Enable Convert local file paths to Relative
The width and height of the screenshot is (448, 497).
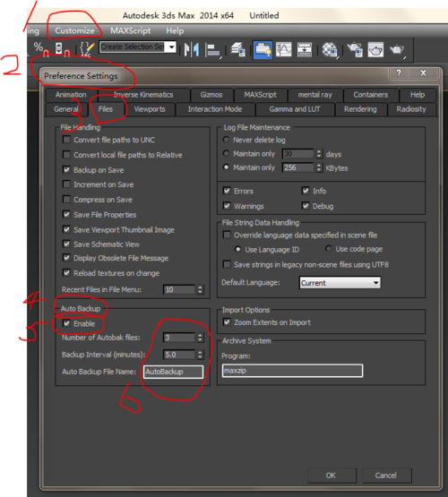click(x=66, y=155)
